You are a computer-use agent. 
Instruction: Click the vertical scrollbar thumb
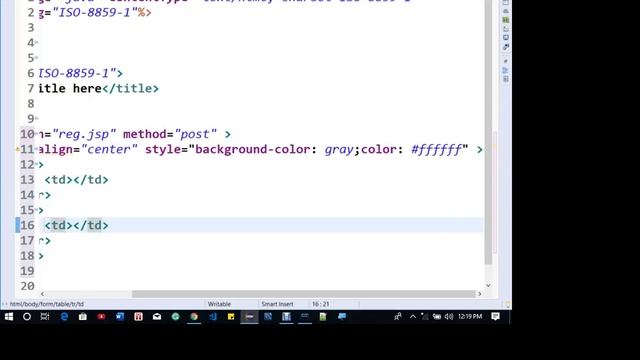click(x=488, y=132)
